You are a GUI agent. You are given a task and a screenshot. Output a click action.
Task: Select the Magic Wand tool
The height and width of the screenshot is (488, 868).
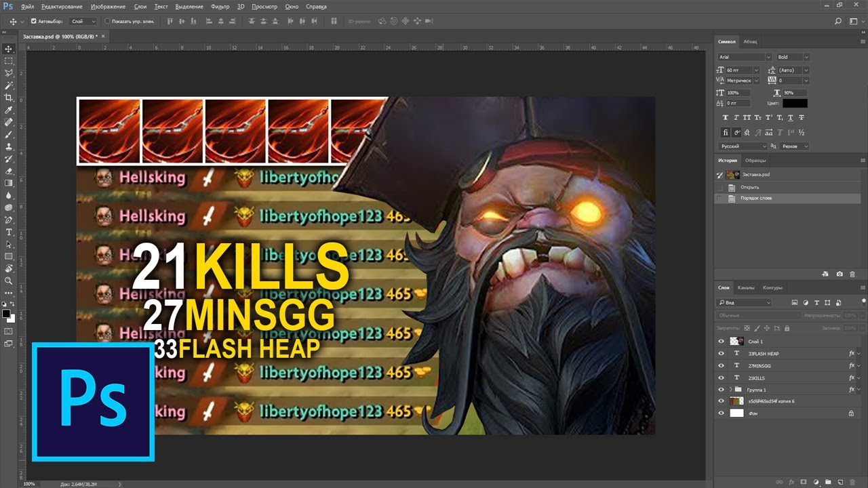pos(9,85)
